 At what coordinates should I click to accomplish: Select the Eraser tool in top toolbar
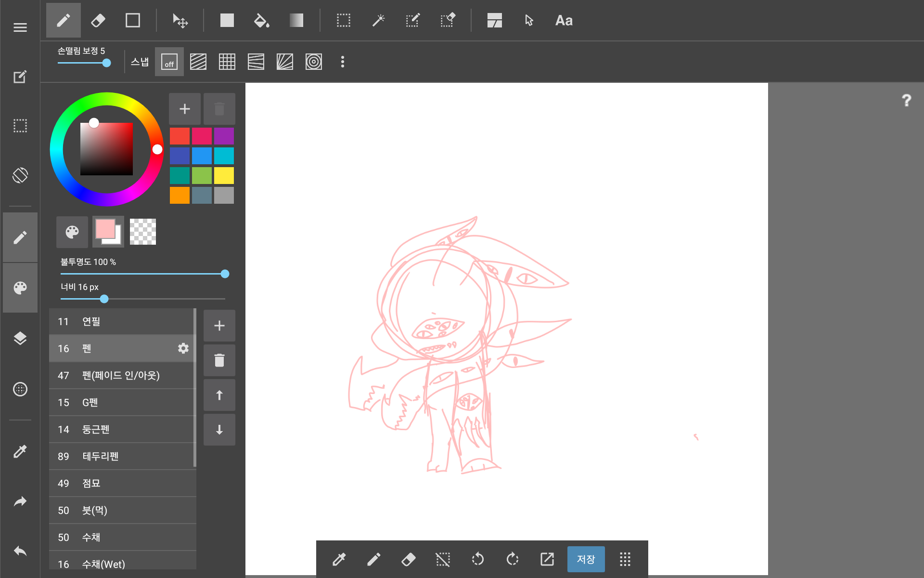point(98,21)
